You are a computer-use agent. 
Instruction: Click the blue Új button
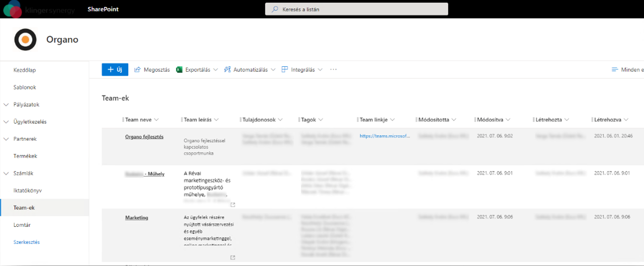coord(115,70)
